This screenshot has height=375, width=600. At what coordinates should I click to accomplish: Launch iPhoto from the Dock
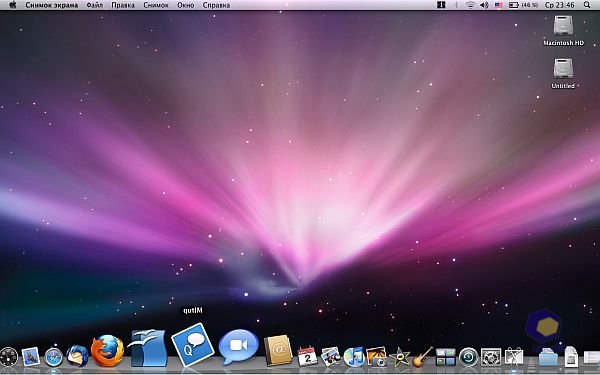(377, 357)
